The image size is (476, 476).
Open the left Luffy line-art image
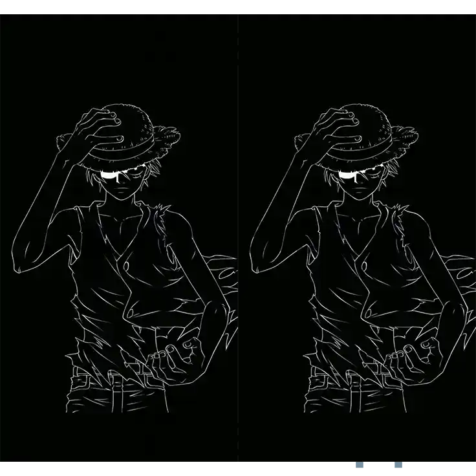[119, 238]
